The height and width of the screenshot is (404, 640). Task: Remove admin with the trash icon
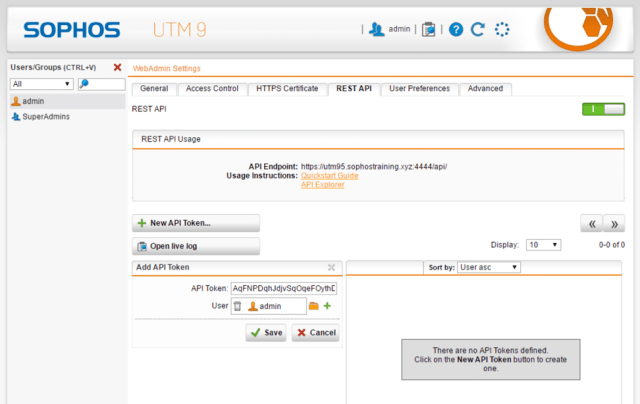238,306
